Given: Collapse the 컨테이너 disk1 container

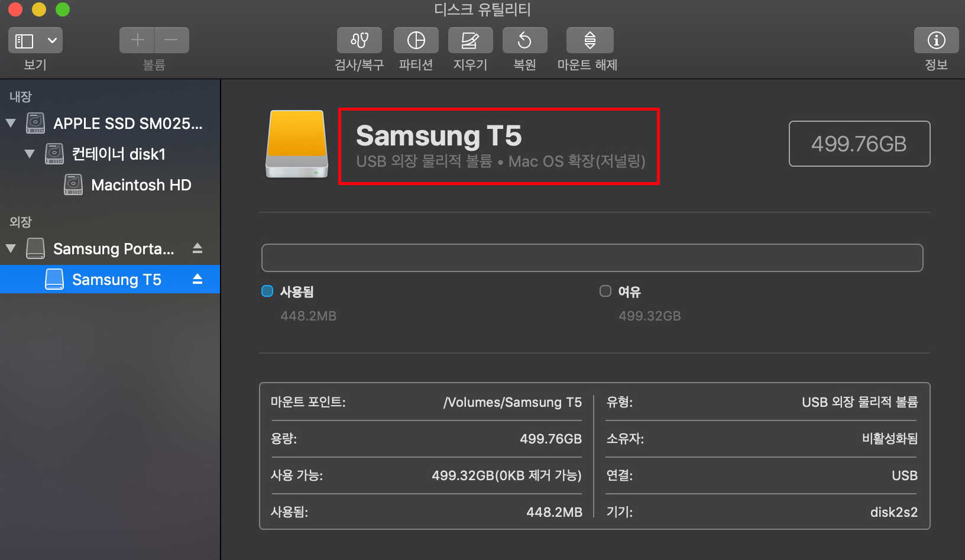Looking at the screenshot, I should coord(30,154).
